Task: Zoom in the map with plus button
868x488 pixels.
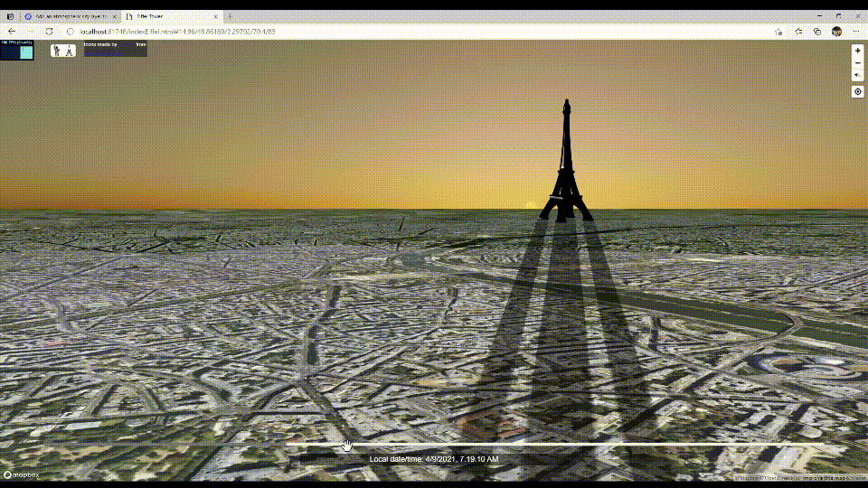Action: (x=857, y=51)
